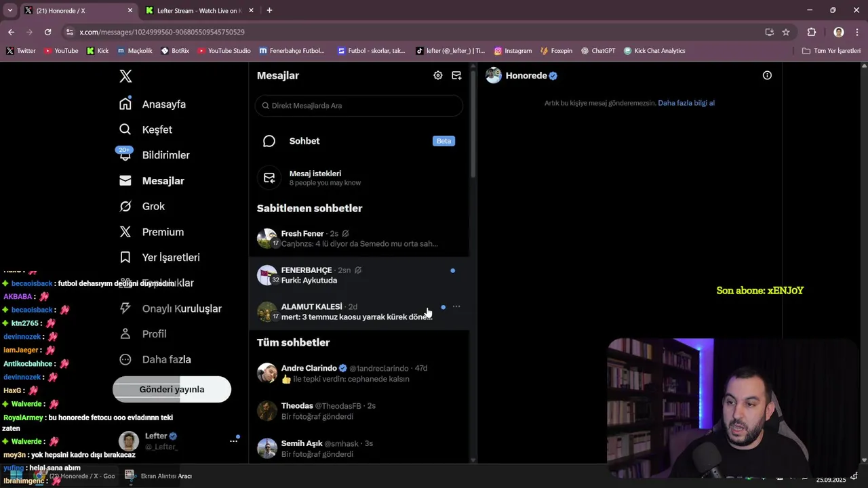
Task: Open Fenerbahçe Futbol bookmark
Action: (x=292, y=51)
